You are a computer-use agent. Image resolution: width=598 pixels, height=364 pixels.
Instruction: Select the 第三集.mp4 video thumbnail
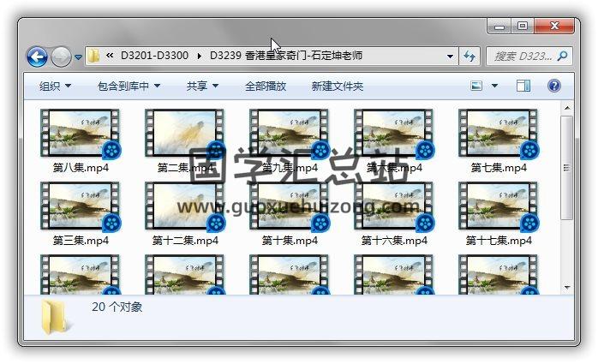tap(80, 206)
